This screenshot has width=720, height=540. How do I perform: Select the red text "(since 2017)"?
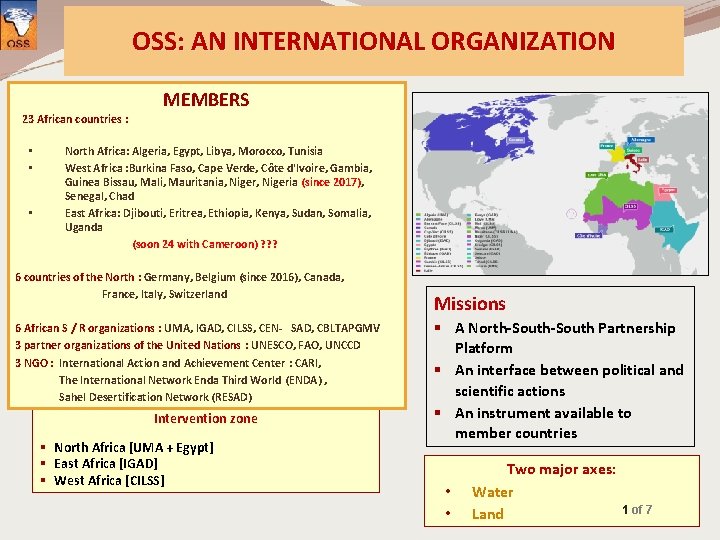point(332,182)
